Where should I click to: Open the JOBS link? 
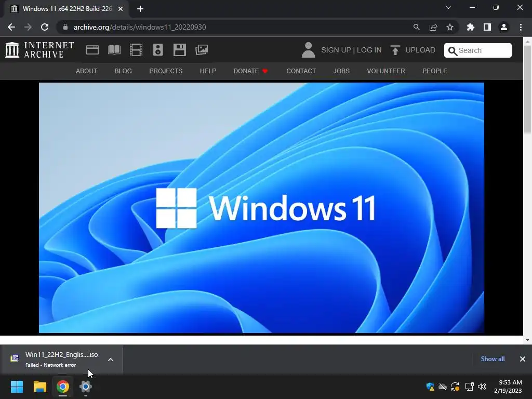[x=341, y=71]
